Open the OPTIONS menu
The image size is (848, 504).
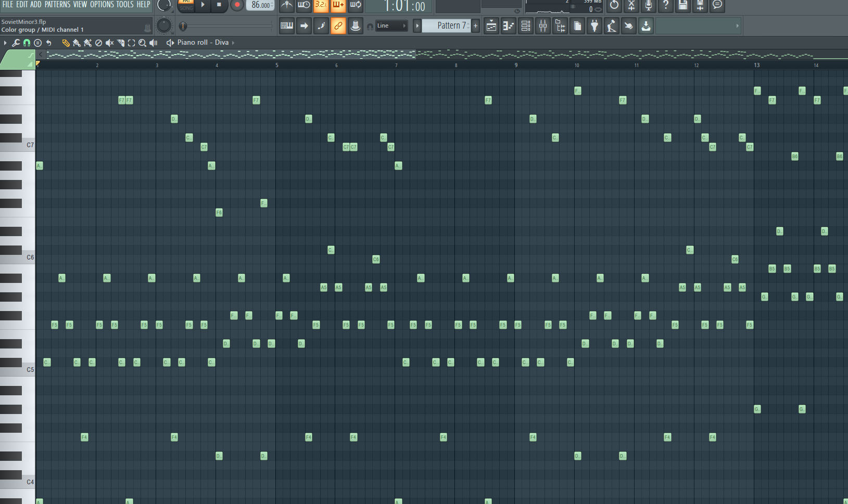pyautogui.click(x=102, y=4)
